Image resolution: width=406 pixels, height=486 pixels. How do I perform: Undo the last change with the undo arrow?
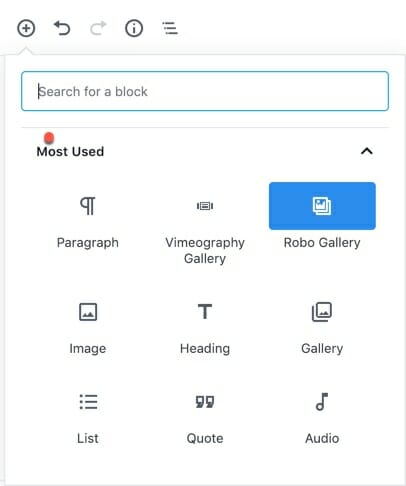coord(62,28)
